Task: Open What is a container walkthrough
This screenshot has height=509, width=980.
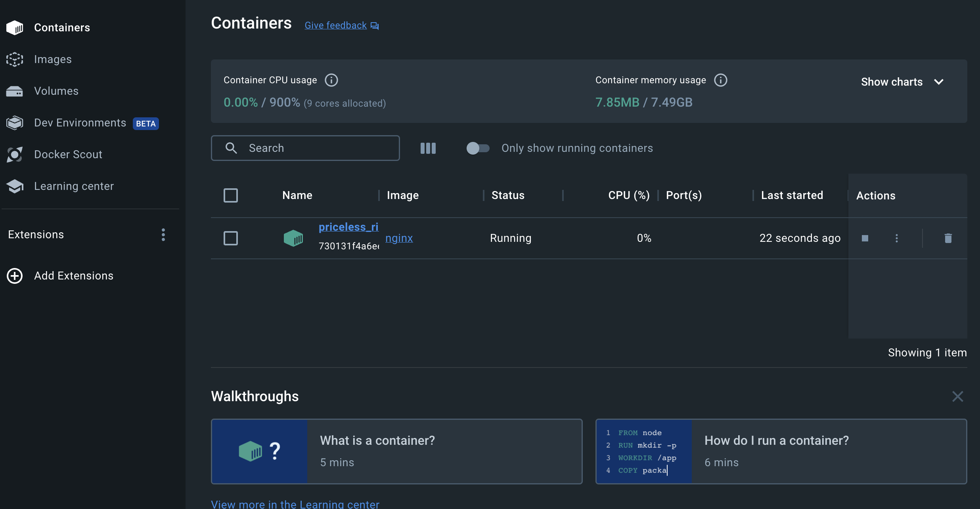Action: (397, 452)
